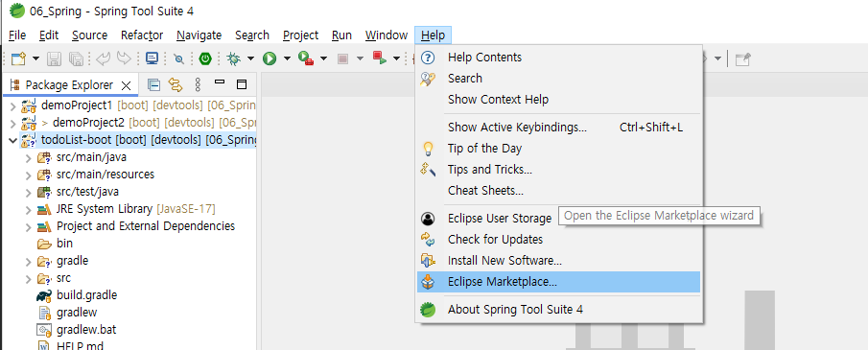
Task: Minimize the Package Explorer view
Action: [220, 82]
